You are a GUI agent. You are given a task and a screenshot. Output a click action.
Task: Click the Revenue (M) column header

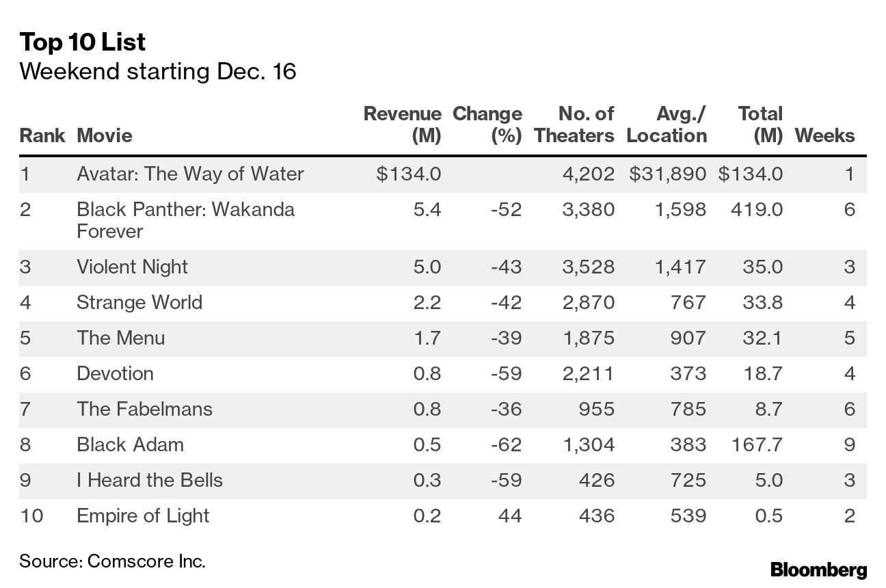click(x=402, y=124)
